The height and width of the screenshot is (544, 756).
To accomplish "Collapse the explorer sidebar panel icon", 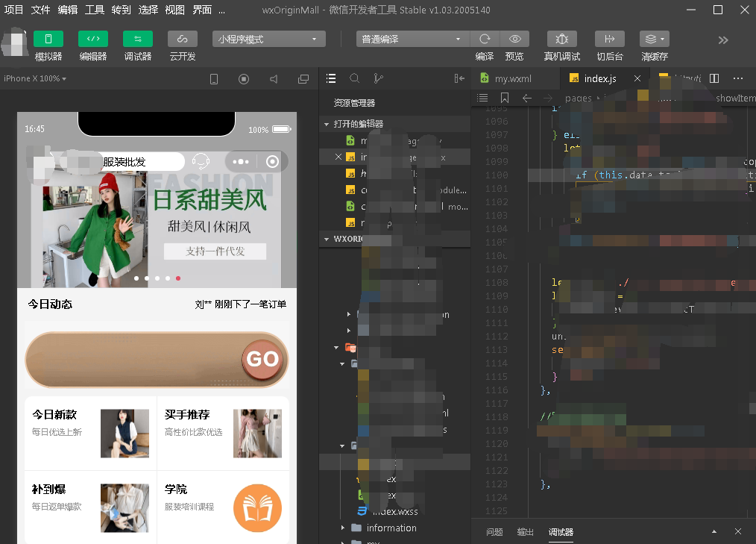I will (459, 78).
